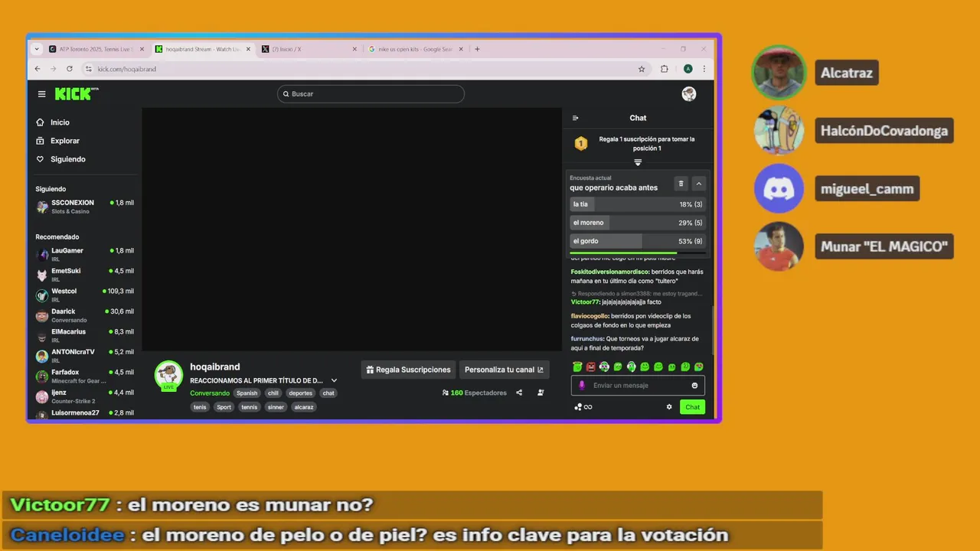This screenshot has width=980, height=551.
Task: Vote for 'el moreno' in the poll
Action: pyautogui.click(x=637, y=223)
